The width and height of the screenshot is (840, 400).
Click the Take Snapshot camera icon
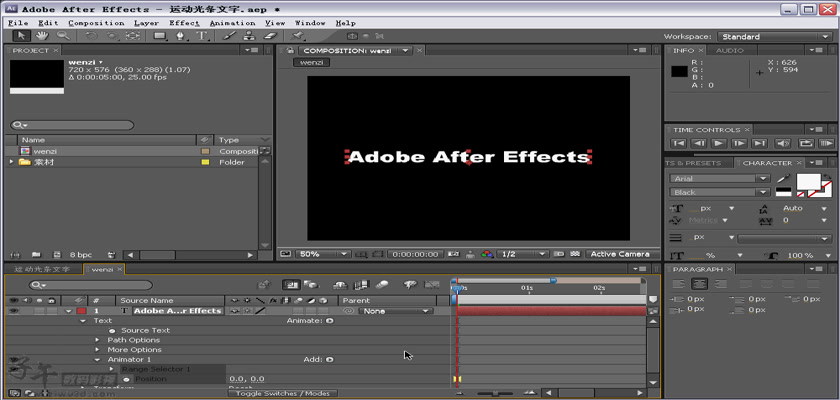click(453, 254)
